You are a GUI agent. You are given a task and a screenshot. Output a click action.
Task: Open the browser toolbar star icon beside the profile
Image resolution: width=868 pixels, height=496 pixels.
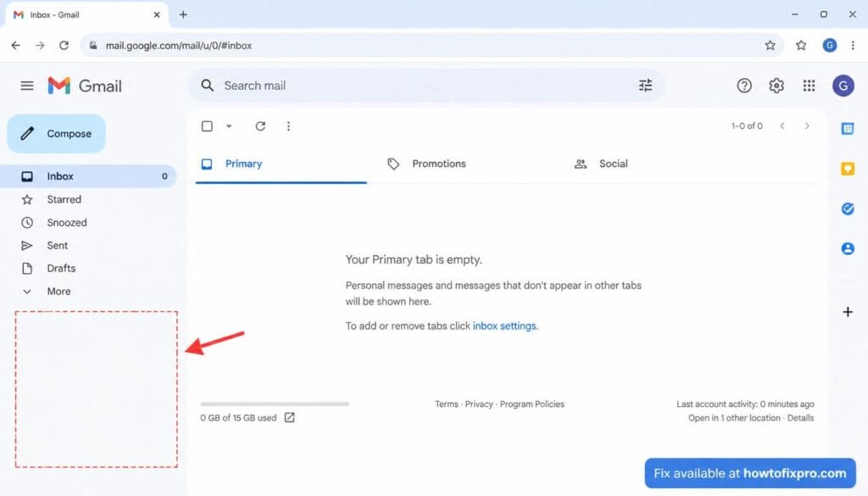pyautogui.click(x=801, y=46)
